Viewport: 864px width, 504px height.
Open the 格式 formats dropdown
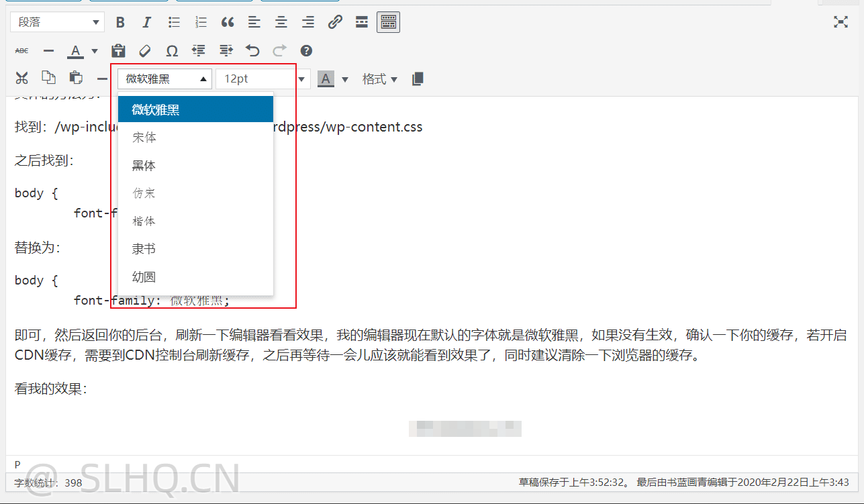tap(380, 79)
